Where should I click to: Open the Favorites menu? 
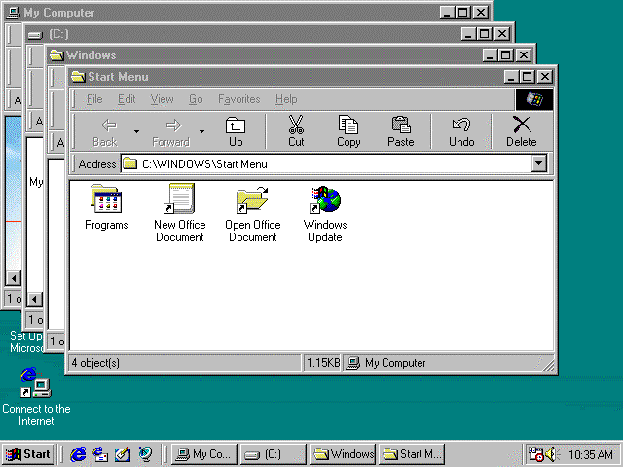(x=239, y=99)
